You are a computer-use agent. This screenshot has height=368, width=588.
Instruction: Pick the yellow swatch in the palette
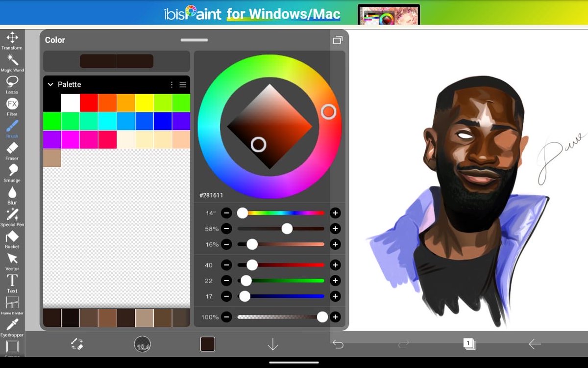pos(144,103)
